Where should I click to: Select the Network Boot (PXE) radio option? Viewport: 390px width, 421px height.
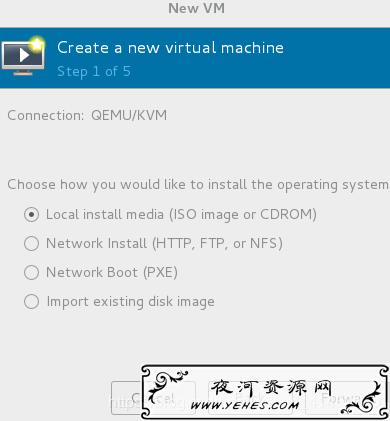click(31, 273)
